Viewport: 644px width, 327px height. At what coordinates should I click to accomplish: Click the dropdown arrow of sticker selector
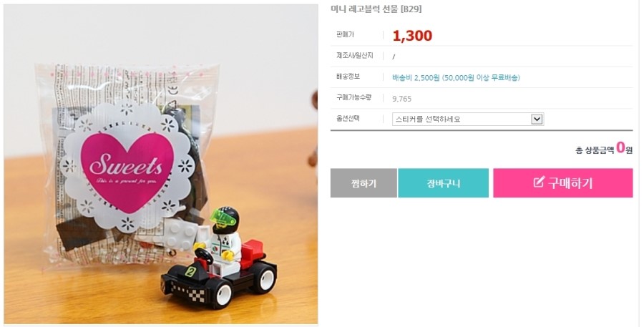coord(537,119)
